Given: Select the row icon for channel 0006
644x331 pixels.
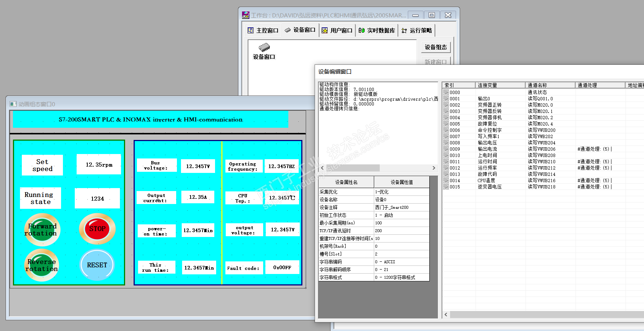Looking at the screenshot, I should coord(446,130).
